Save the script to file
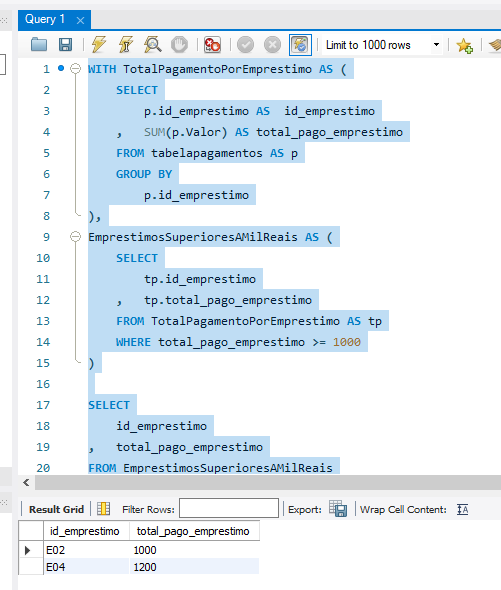Image resolution: width=501 pixels, height=590 pixels. tap(65, 45)
